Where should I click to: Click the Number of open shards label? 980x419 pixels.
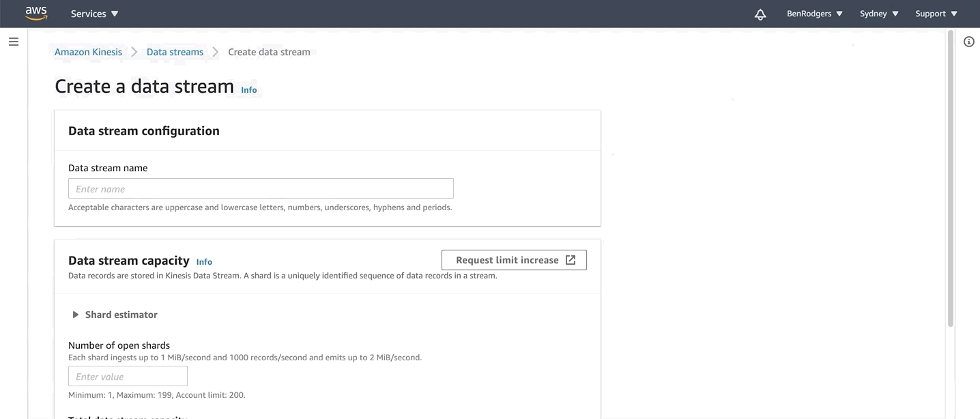[x=119, y=345]
